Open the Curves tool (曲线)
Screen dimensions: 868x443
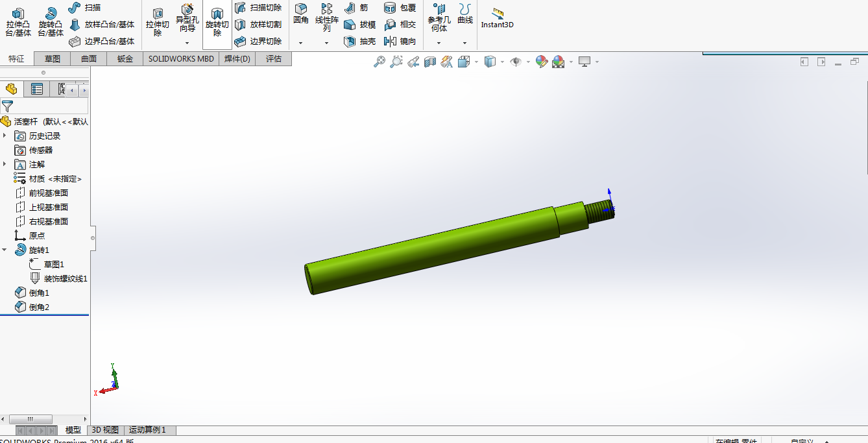(x=465, y=14)
